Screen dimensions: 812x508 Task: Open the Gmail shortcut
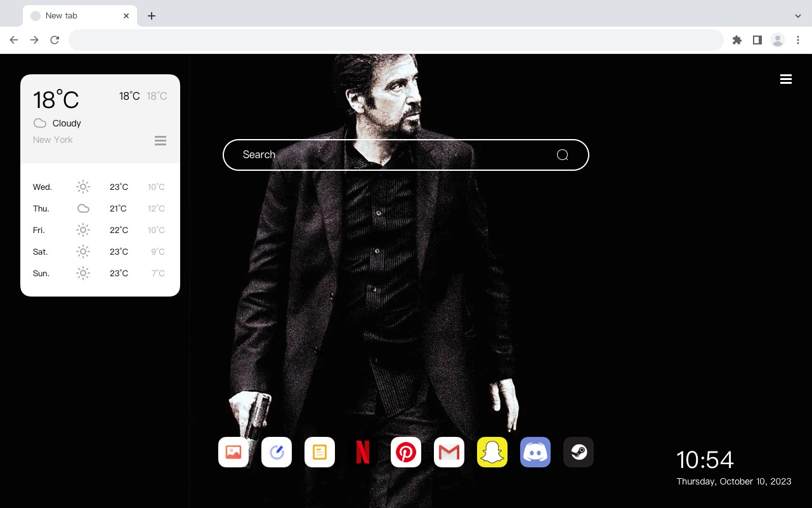[x=449, y=452]
